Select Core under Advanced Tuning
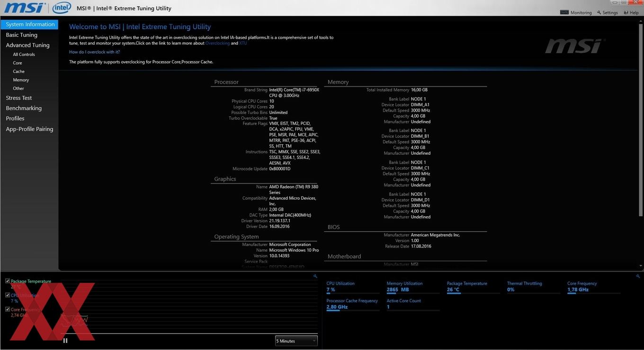644x350 pixels. [18, 63]
